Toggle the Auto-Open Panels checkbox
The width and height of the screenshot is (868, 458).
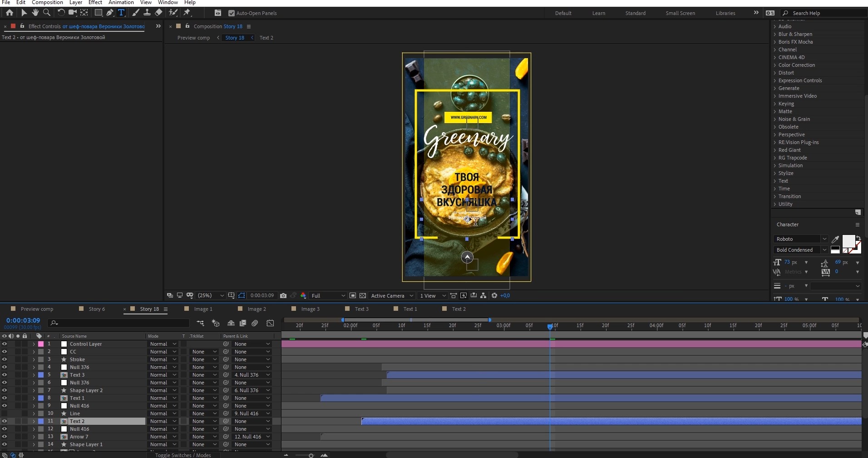coord(232,13)
